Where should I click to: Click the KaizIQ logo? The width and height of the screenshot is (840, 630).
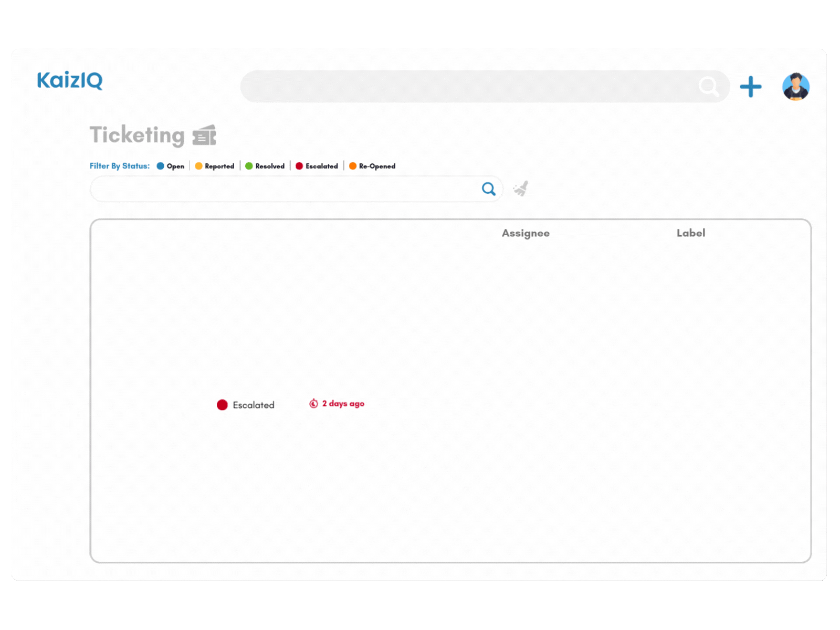(70, 81)
